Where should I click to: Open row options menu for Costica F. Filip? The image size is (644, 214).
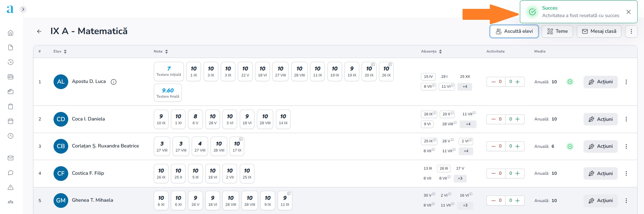[626, 173]
